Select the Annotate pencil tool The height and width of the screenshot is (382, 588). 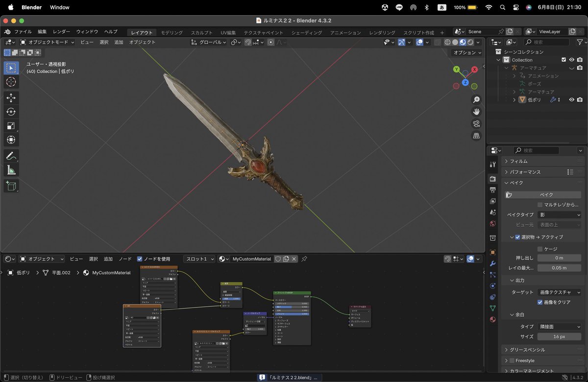coord(11,156)
